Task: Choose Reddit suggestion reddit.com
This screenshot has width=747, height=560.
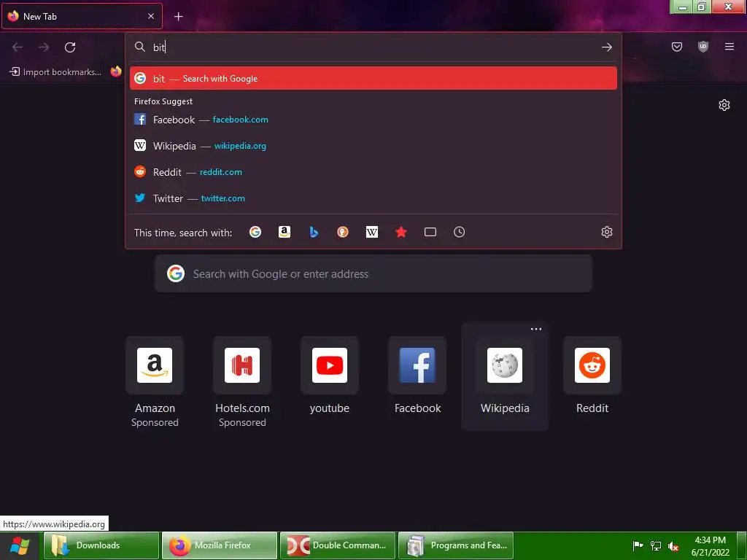Action: tap(373, 172)
